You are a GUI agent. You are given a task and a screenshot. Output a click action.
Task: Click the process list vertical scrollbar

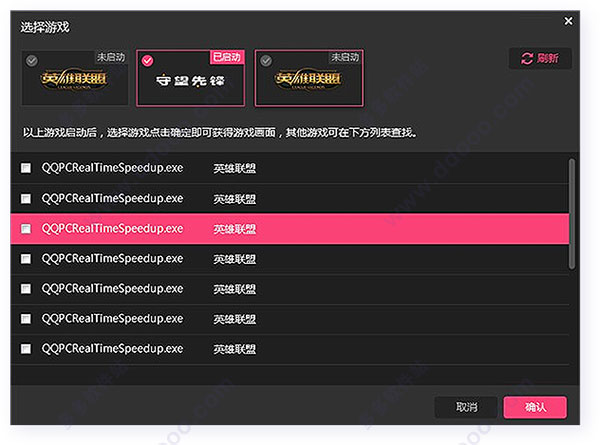point(572,214)
